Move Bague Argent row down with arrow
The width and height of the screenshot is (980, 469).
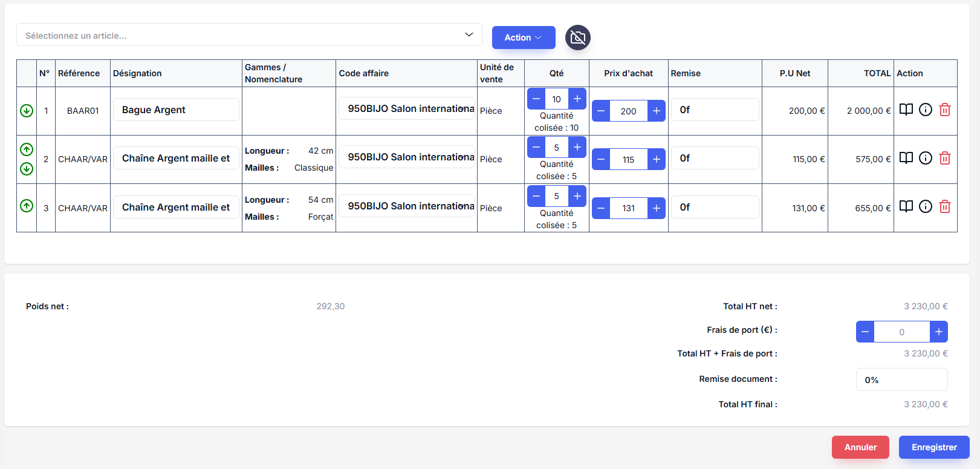tap(27, 111)
